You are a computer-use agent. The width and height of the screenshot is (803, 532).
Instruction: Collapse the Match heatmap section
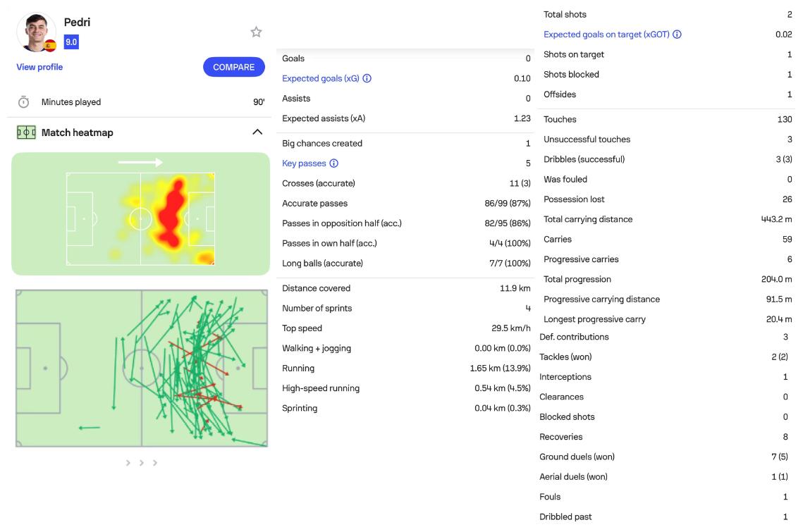point(257,132)
